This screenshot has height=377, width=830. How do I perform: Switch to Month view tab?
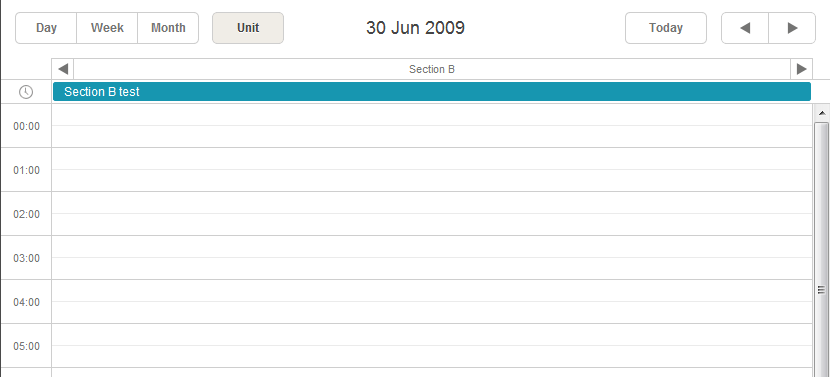pos(168,28)
